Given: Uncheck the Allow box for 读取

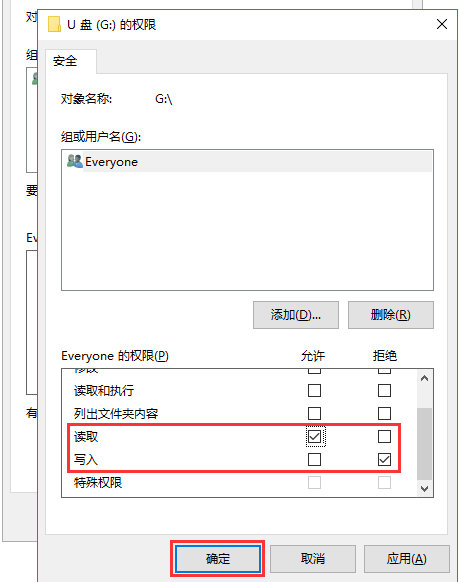Looking at the screenshot, I should coord(314,436).
